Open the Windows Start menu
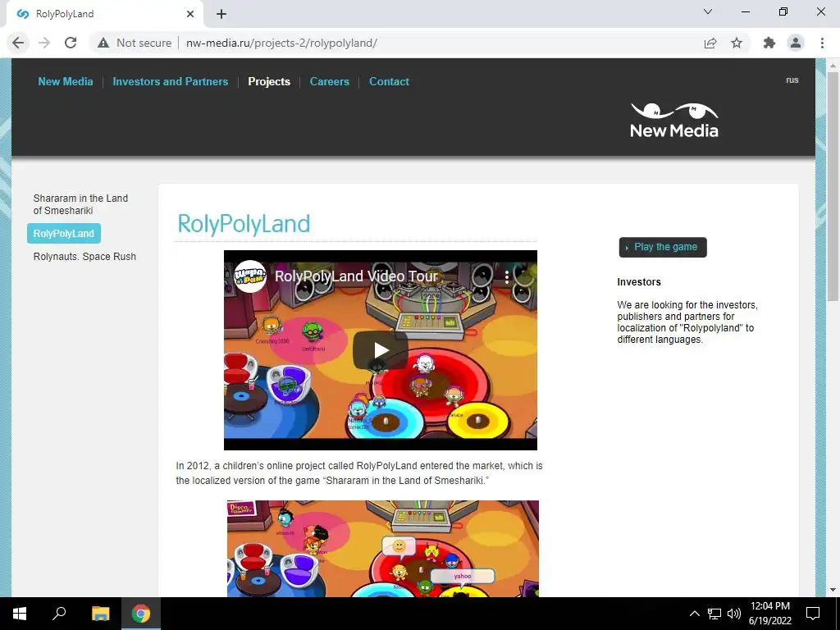Image resolution: width=840 pixels, height=630 pixels. coord(20,614)
